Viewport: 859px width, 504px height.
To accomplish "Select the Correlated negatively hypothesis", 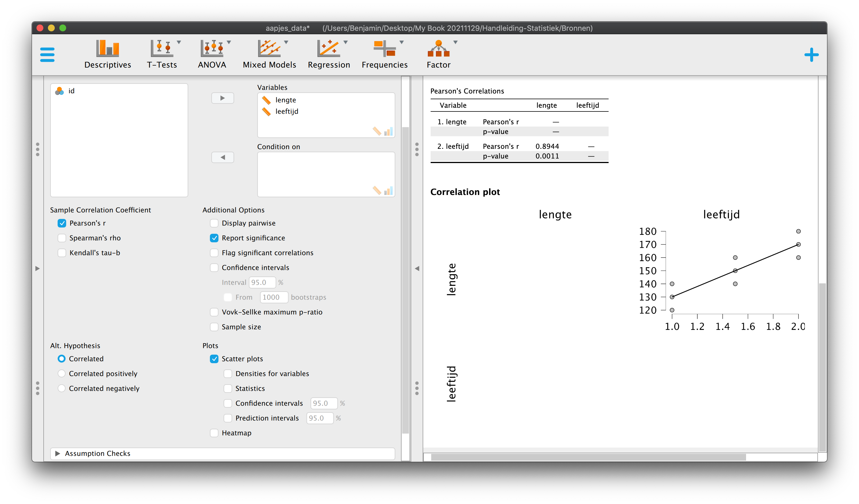I will (61, 389).
